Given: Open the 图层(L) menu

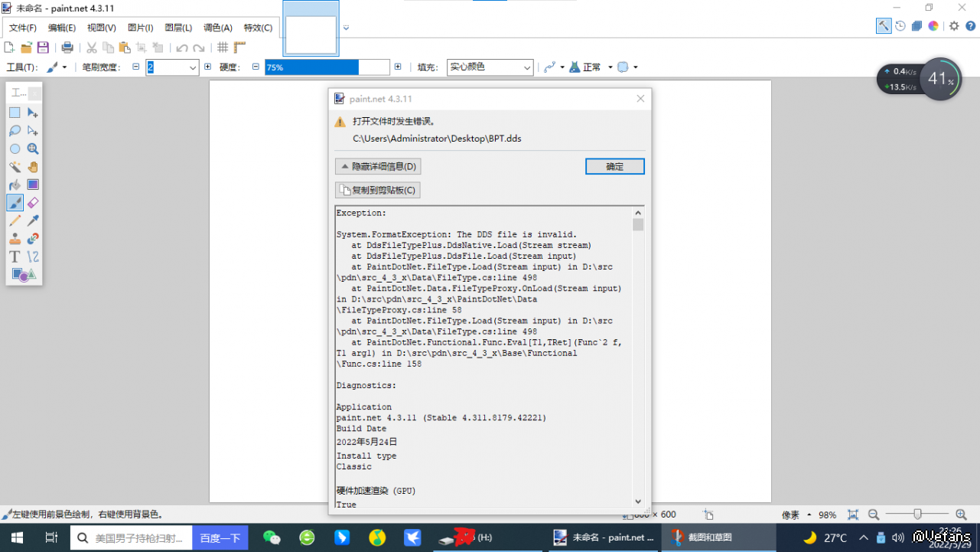Looking at the screenshot, I should [178, 28].
